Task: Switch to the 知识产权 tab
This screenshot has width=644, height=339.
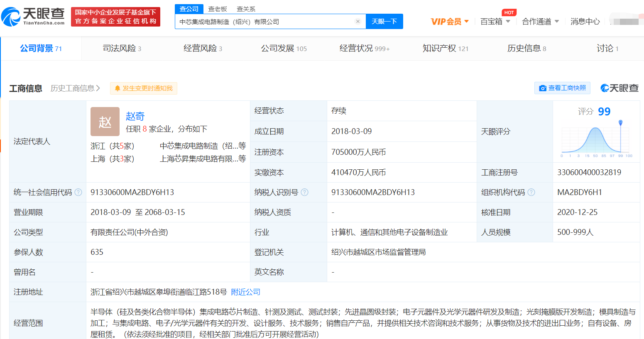Action: [x=446, y=49]
